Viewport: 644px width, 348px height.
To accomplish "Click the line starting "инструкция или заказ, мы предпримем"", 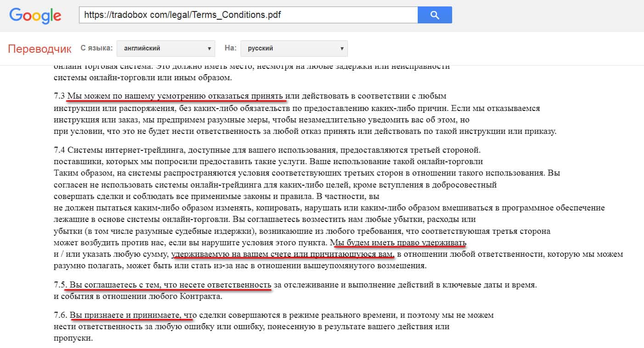I will point(262,120).
